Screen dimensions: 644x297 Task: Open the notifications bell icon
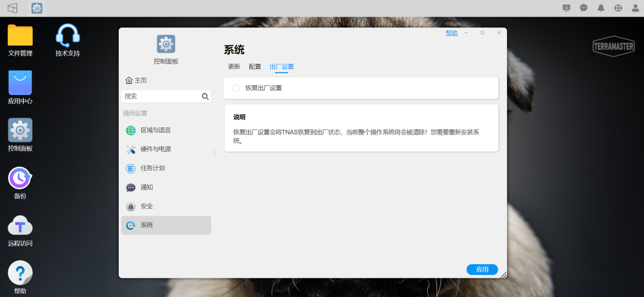pyautogui.click(x=601, y=8)
